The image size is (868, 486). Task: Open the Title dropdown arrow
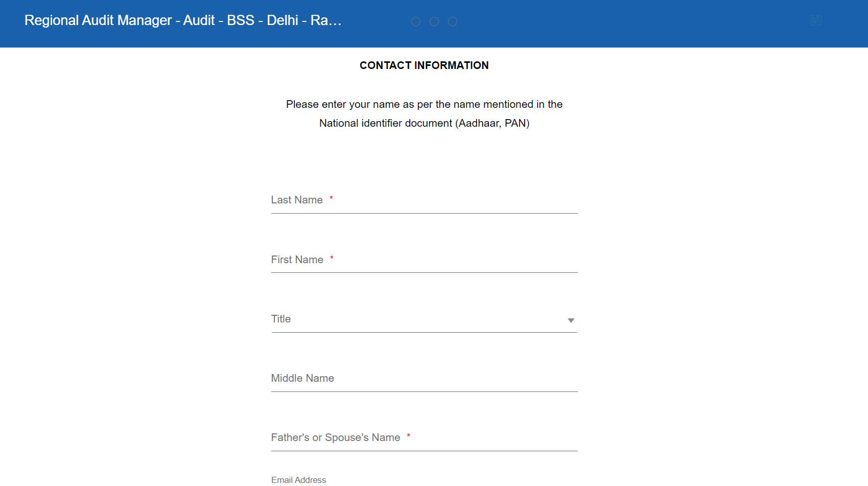pos(571,320)
